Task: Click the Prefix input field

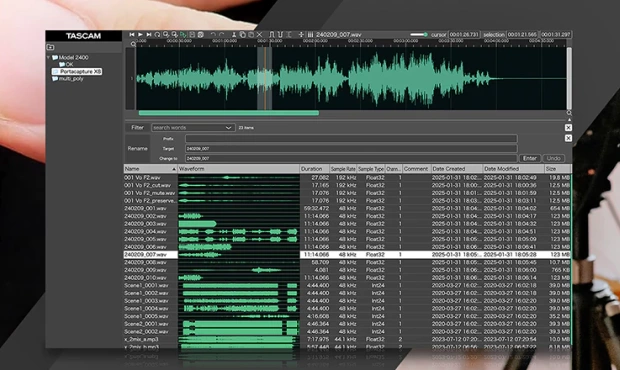Action: [351, 139]
